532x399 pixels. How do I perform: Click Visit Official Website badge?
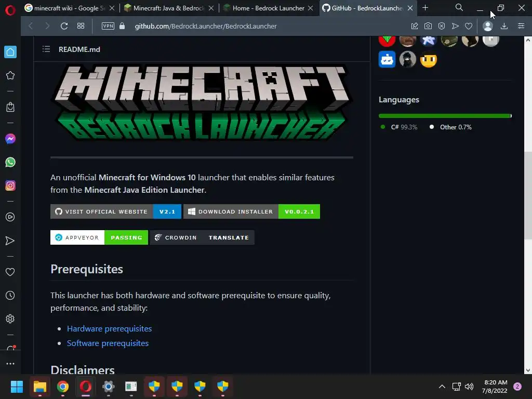(116, 211)
